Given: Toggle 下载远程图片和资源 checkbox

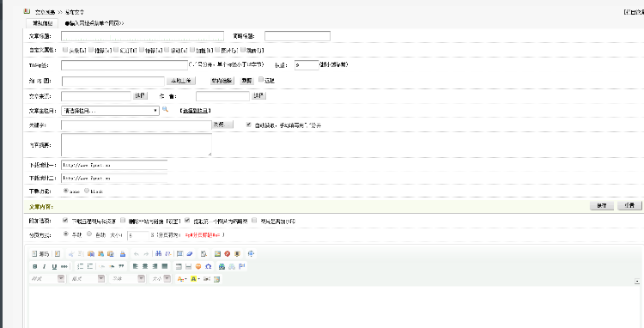Looking at the screenshot, I should (x=65, y=221).
